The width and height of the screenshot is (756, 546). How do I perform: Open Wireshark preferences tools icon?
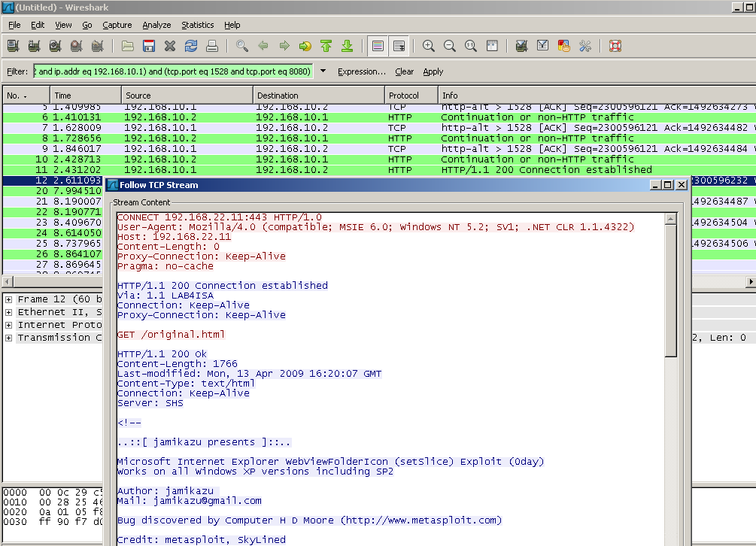point(584,47)
